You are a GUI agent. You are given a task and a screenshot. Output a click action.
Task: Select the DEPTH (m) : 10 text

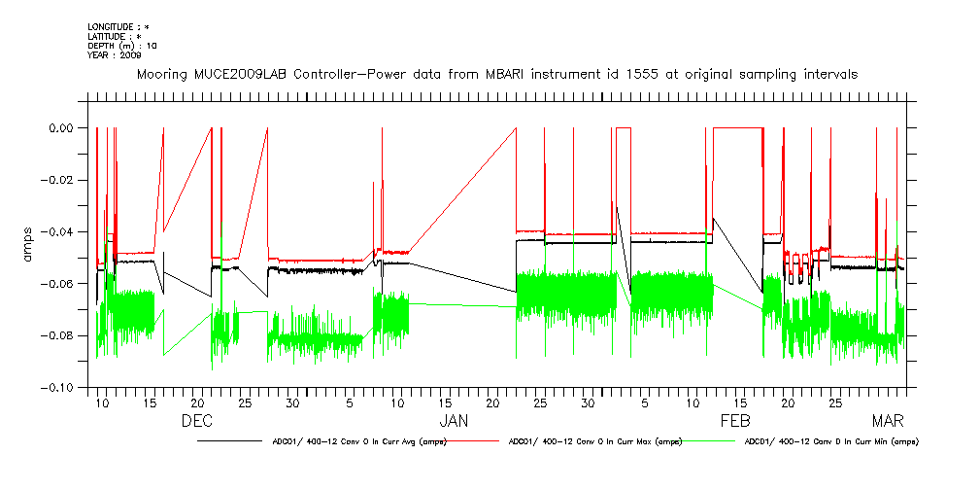121,46
